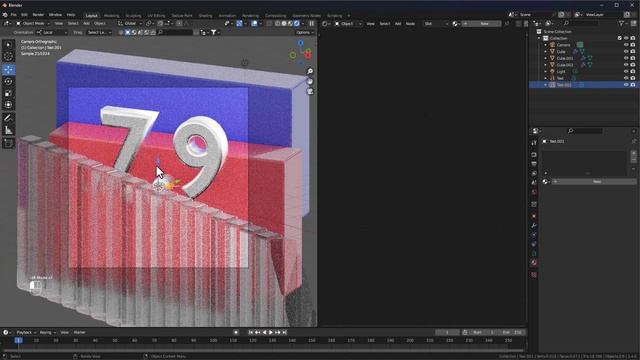This screenshot has width=640, height=360.
Task: Hide Camera in viewport via eye icon
Action: (626, 45)
